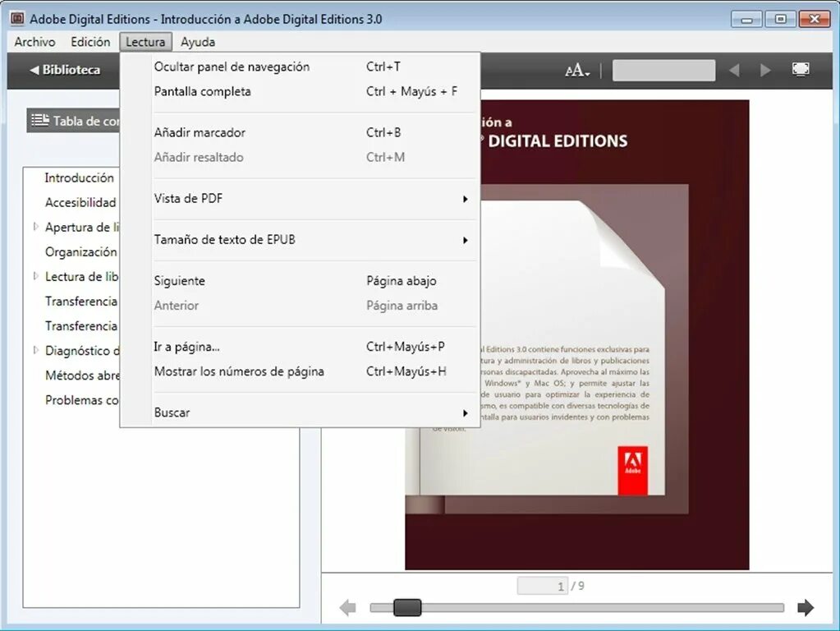Screen dimensions: 840x631
Task: Select Accesibilidad in table of contents
Action: coord(80,203)
